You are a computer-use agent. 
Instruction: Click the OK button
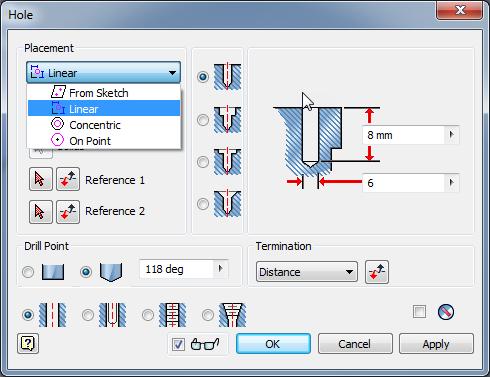click(x=273, y=344)
